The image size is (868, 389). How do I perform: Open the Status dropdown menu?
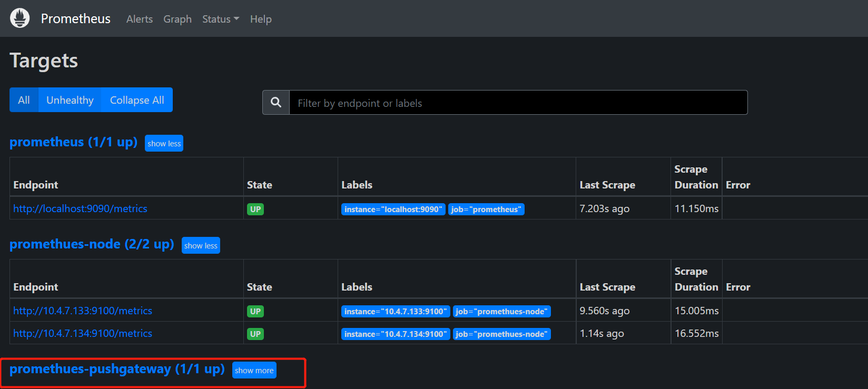click(x=221, y=19)
